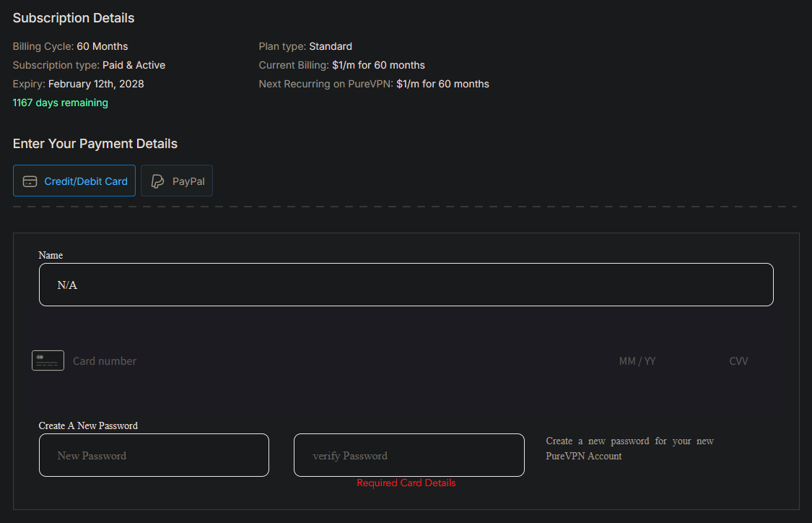This screenshot has height=523, width=812.
Task: Click the MM / YY expiry field
Action: [x=637, y=360]
